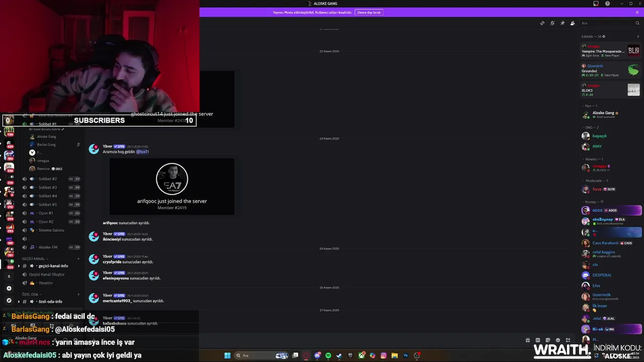The height and width of the screenshot is (362, 644).
Task: Click the magnifier icon in Discord search
Action: pos(637,23)
